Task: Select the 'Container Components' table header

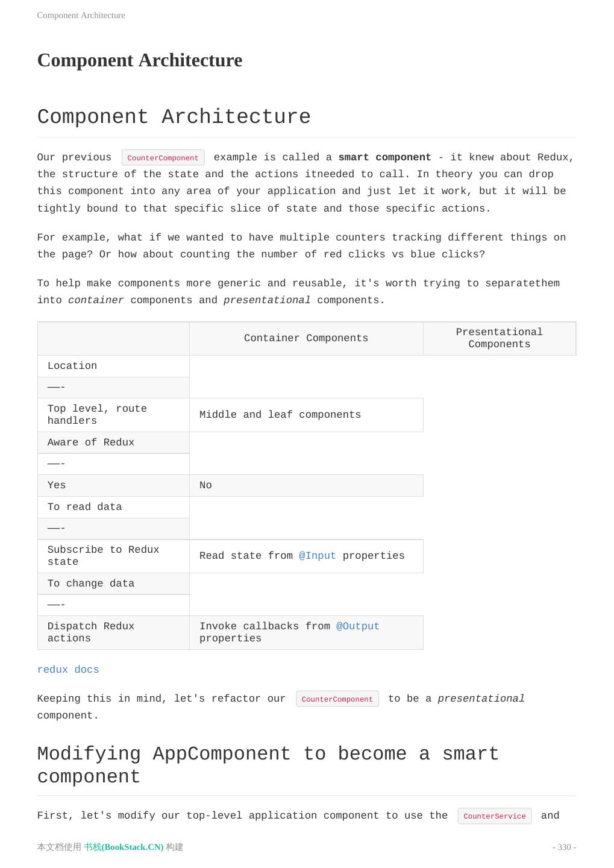Action: point(306,338)
